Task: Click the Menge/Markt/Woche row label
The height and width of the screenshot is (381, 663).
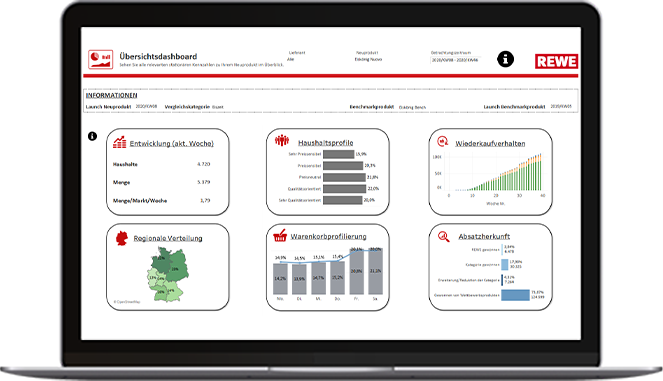Action: tap(140, 201)
